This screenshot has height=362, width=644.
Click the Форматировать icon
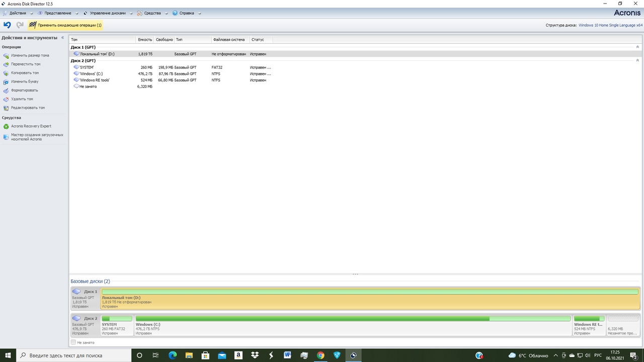coord(6,90)
